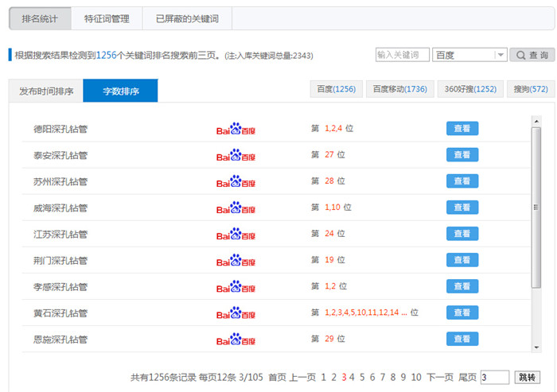Click the Baidu logo in 黄石深孔钻管 row
The height and width of the screenshot is (392, 557).
(236, 312)
